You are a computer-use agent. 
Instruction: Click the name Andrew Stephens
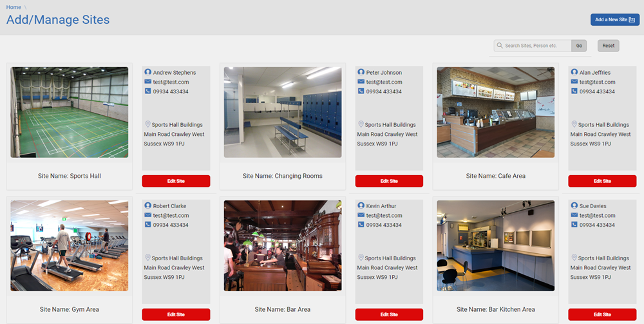(175, 73)
